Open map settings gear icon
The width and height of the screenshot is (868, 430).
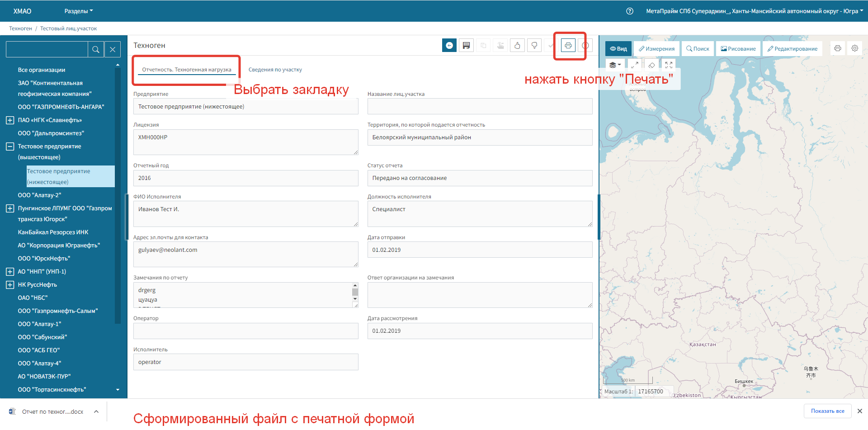(x=854, y=48)
